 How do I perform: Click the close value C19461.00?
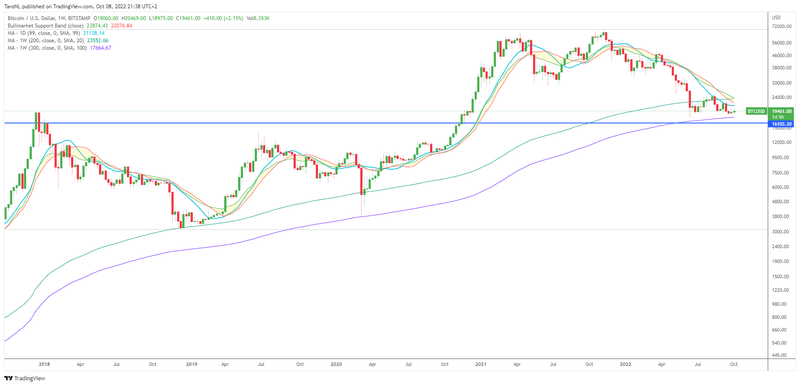(188, 18)
